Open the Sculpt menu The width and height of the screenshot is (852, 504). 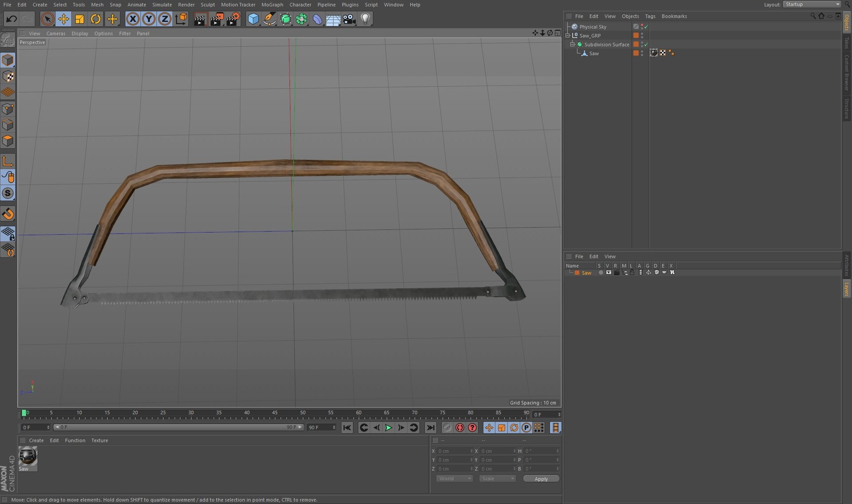208,5
